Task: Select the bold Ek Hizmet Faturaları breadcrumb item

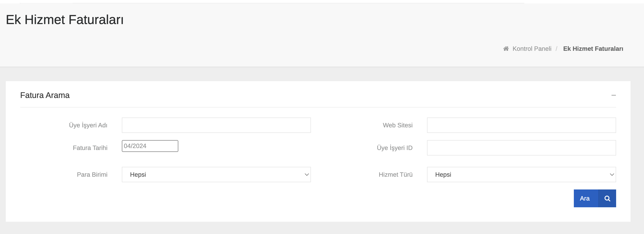Action: (593, 49)
